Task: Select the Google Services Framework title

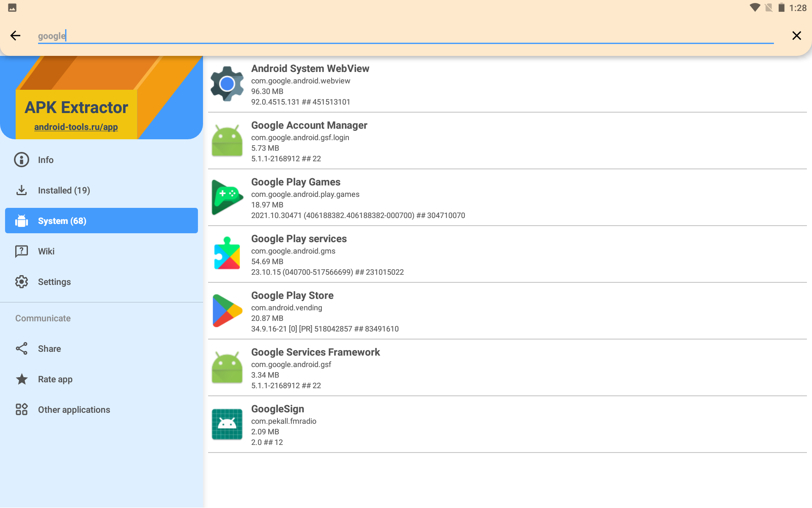Action: click(315, 352)
